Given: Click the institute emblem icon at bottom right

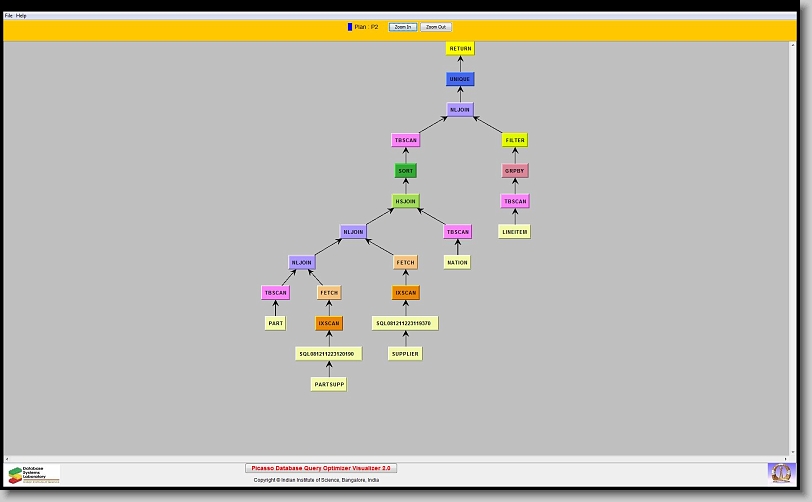Looking at the screenshot, I should (x=780, y=472).
